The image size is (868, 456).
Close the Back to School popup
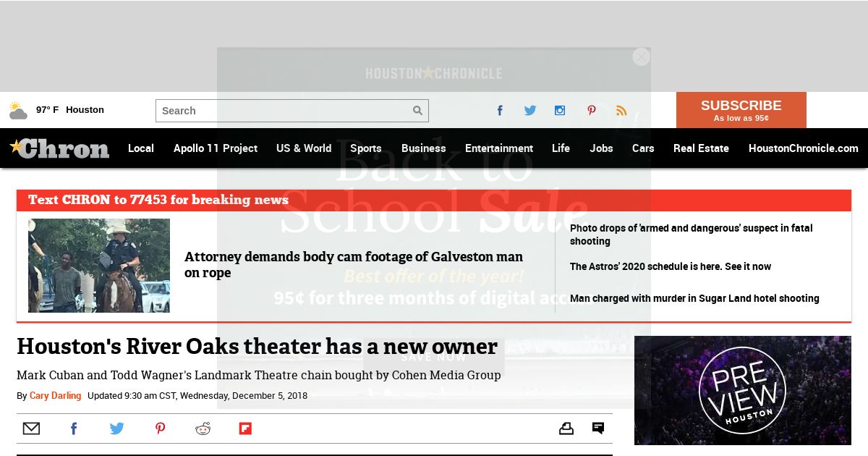(641, 57)
